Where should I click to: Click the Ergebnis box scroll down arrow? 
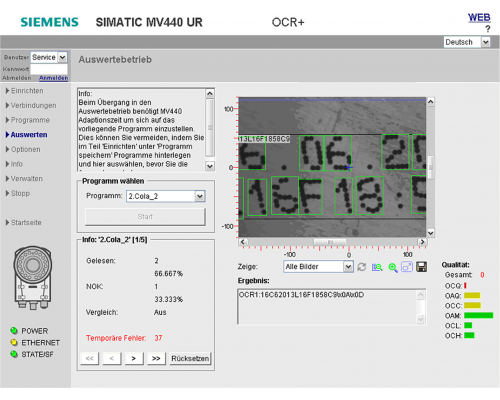tap(421, 320)
